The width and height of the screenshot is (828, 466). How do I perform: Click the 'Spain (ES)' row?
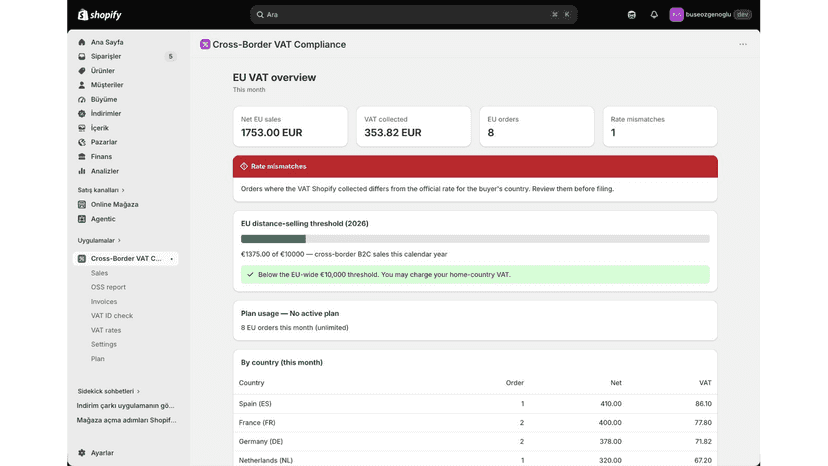(x=475, y=404)
